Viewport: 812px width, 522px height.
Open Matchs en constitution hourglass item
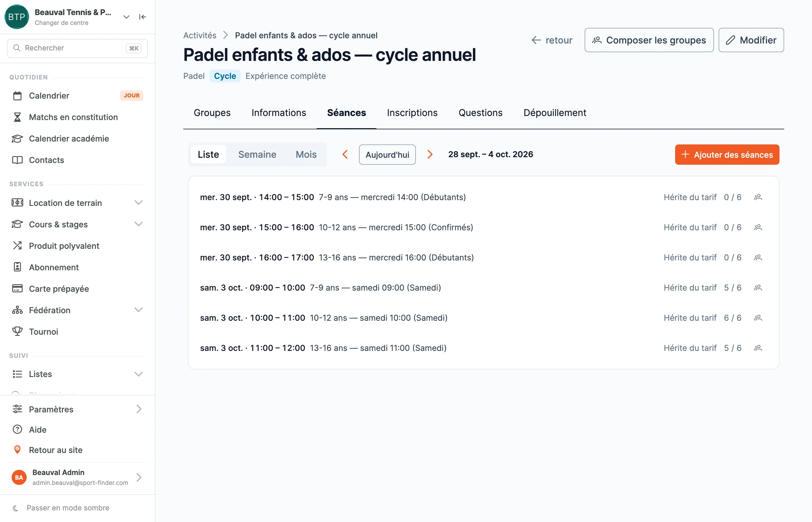coord(77,117)
